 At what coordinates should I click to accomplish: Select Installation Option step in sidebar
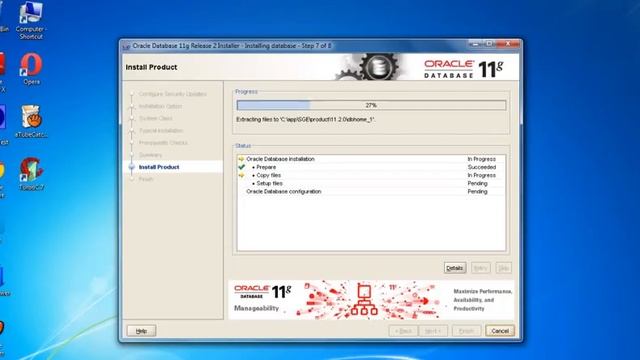tap(160, 106)
